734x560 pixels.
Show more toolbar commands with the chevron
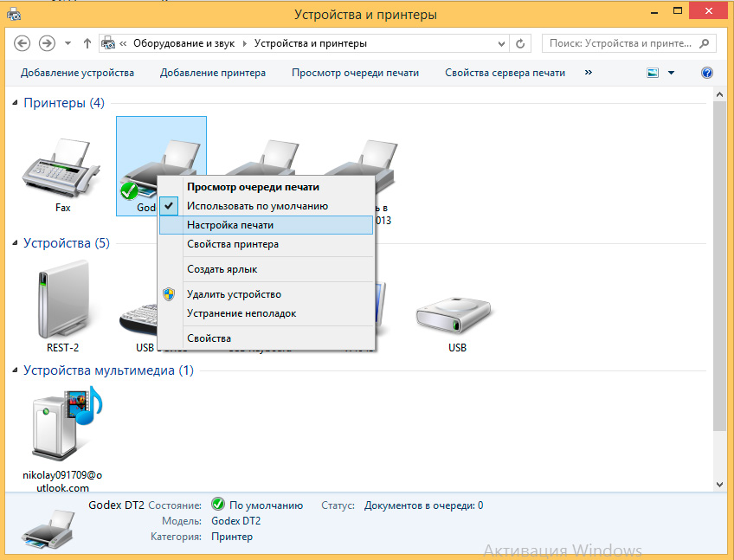point(589,72)
